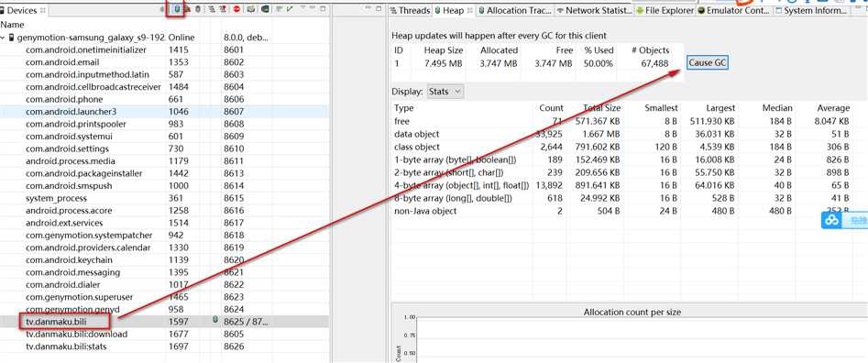This screenshot has height=363, width=868.
Task: Click the Dump View Hierarchy icon
Action: pyautogui.click(x=266, y=9)
